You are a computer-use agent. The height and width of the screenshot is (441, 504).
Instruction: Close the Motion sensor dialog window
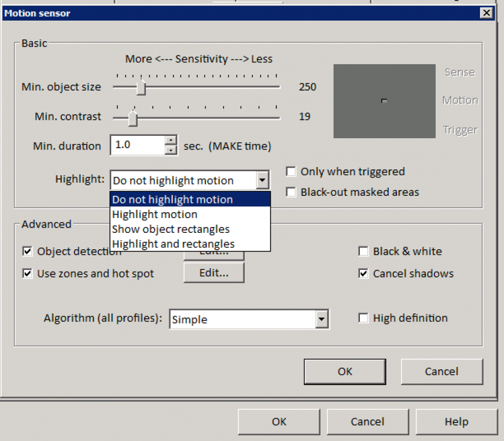click(486, 13)
